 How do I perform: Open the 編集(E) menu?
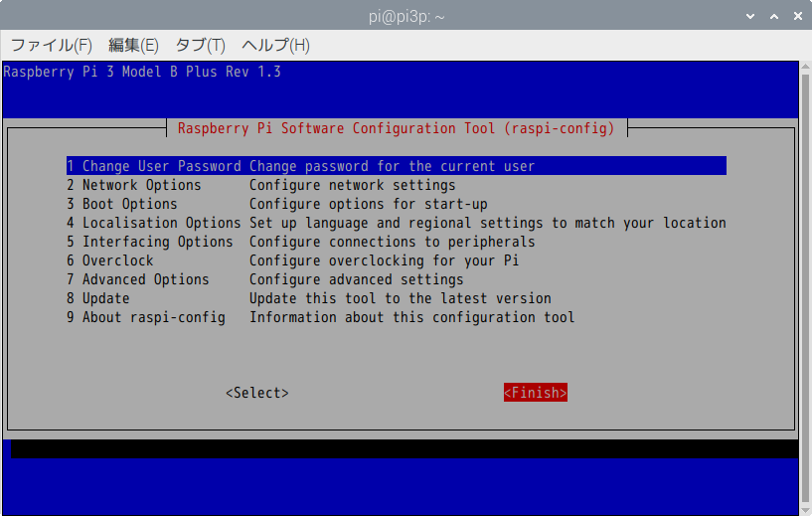point(133,46)
